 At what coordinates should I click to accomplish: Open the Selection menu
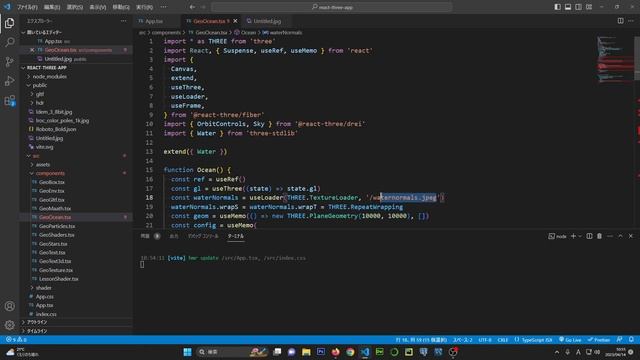pos(75,7)
